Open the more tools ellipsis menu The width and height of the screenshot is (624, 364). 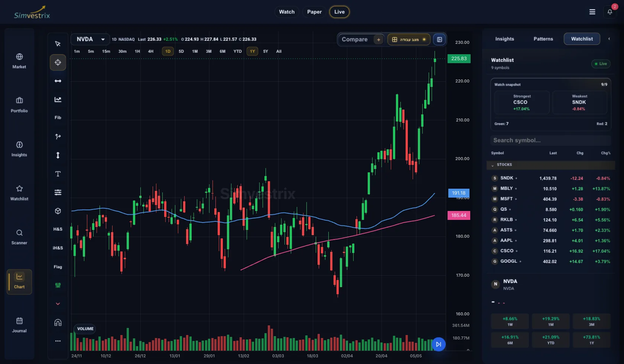click(x=58, y=341)
